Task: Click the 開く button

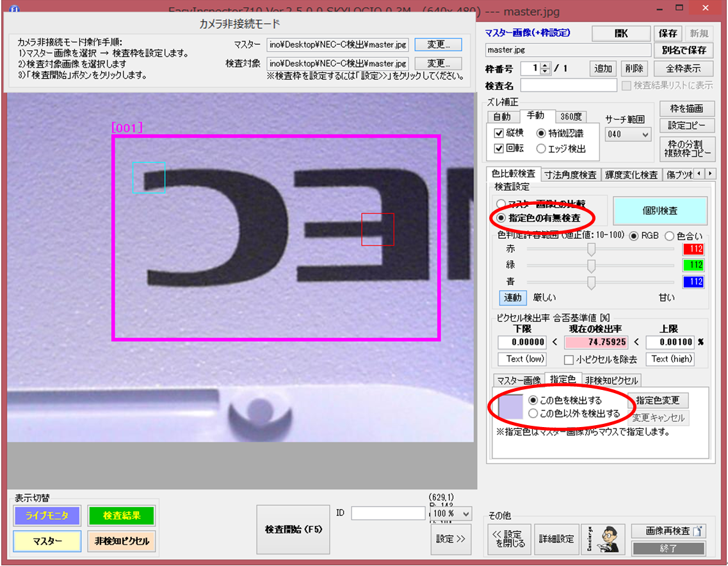Action: coord(620,33)
